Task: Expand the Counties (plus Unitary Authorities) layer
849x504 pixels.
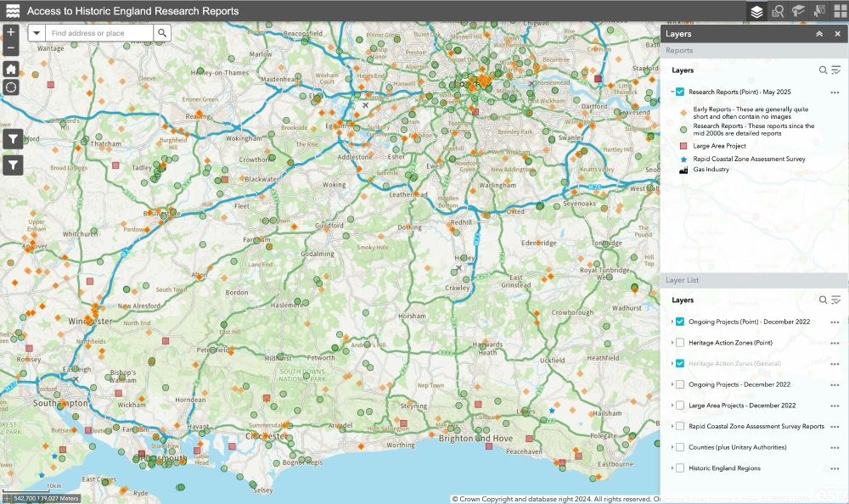Action: [x=672, y=447]
